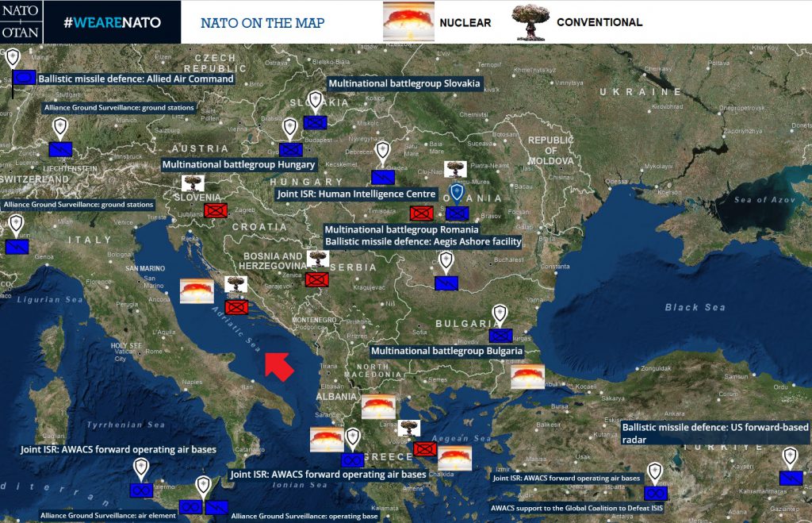The height and width of the screenshot is (523, 812).
Task: Click red unit symbol in eastern Greece
Action: pyautogui.click(x=425, y=449)
